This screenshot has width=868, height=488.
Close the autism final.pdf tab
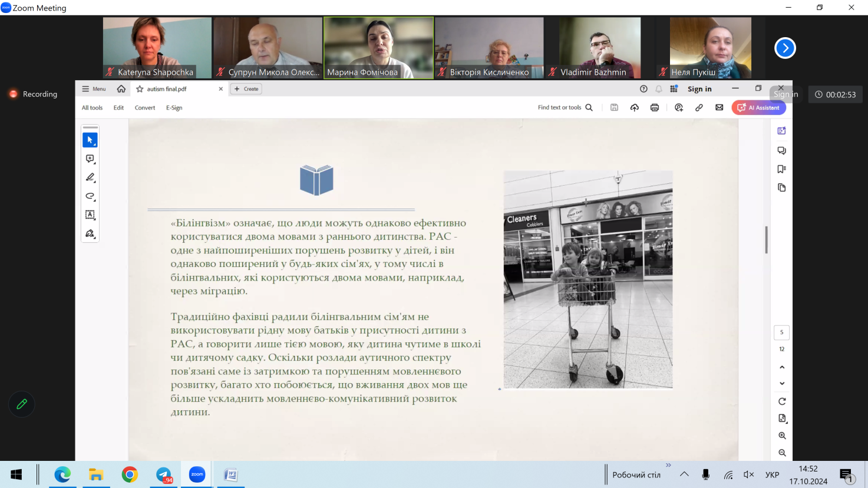click(221, 89)
